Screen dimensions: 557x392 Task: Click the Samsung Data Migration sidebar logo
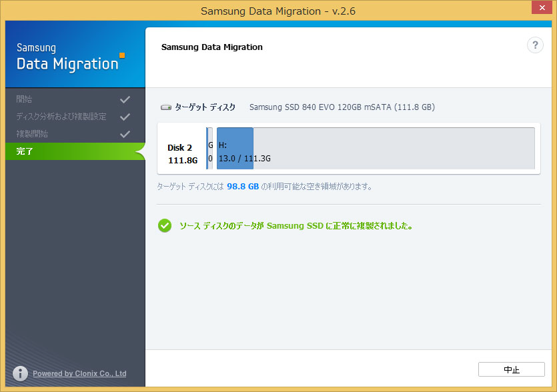pyautogui.click(x=71, y=57)
